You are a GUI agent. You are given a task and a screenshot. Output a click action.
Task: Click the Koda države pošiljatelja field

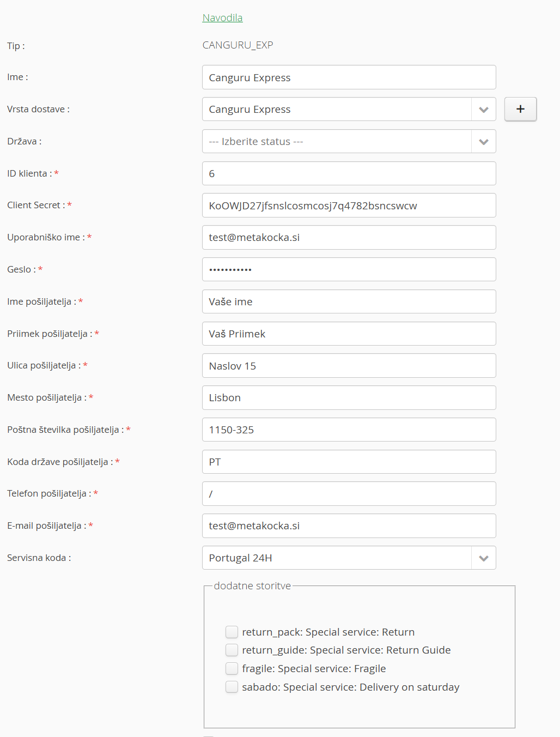(349, 462)
